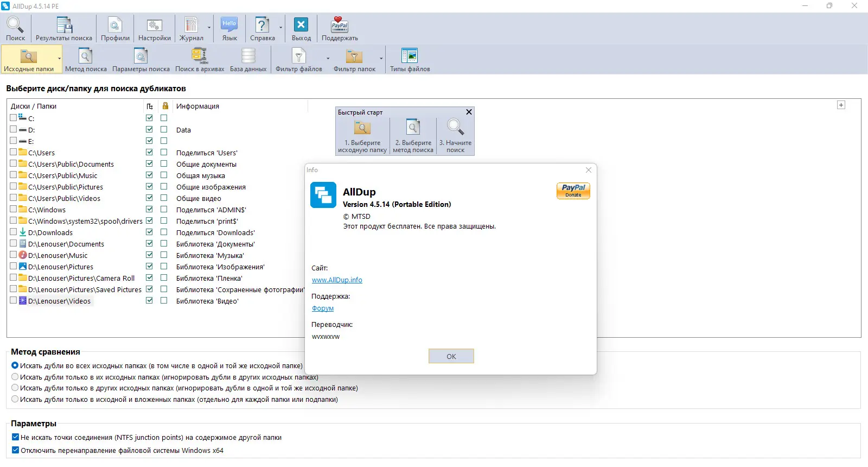Click the AllDup app icon in title bar
This screenshot has height=467, width=868.
click(x=5, y=6)
